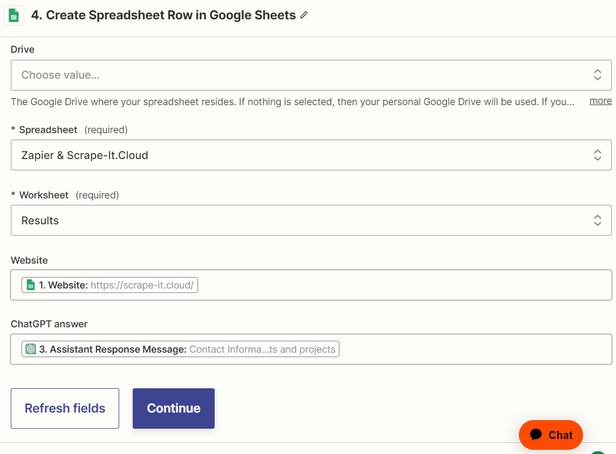The width and height of the screenshot is (616, 454).
Task: Open the 'more' link under the Drive description
Action: click(x=600, y=101)
